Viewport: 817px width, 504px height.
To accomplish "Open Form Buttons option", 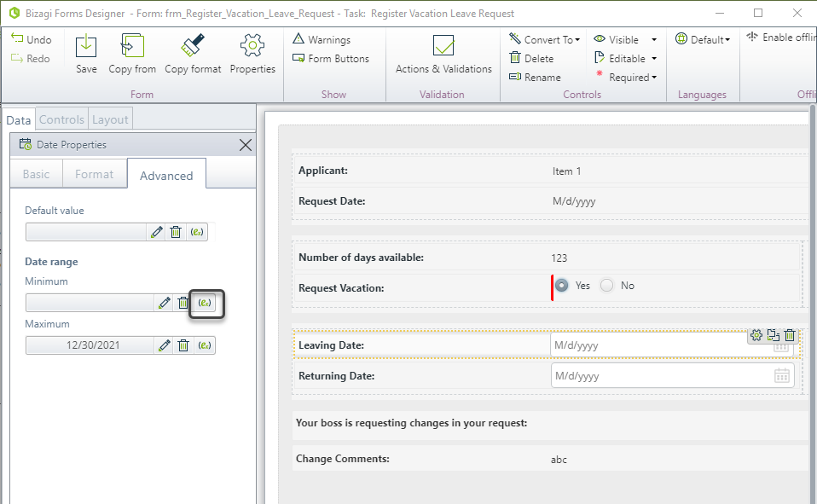I will coord(331,58).
